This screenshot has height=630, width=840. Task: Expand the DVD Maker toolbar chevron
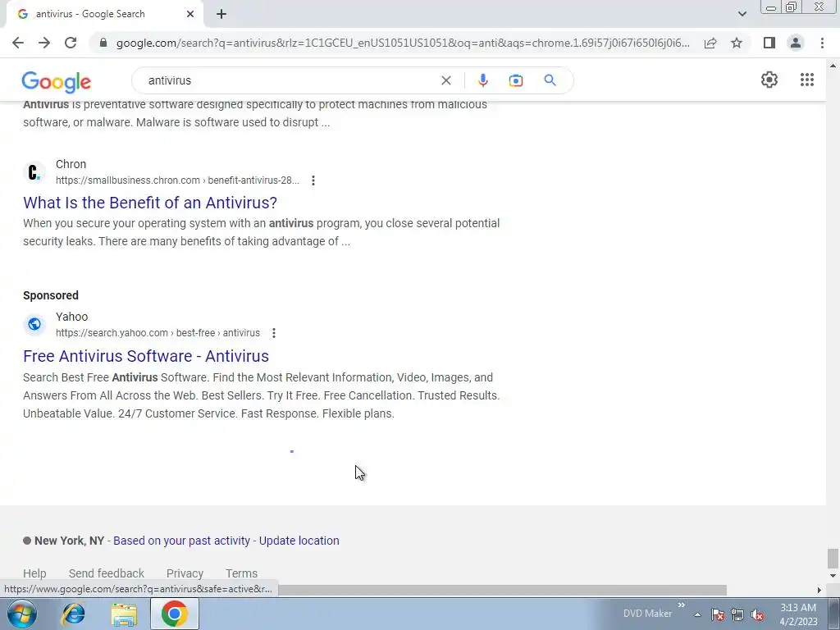[x=682, y=605]
